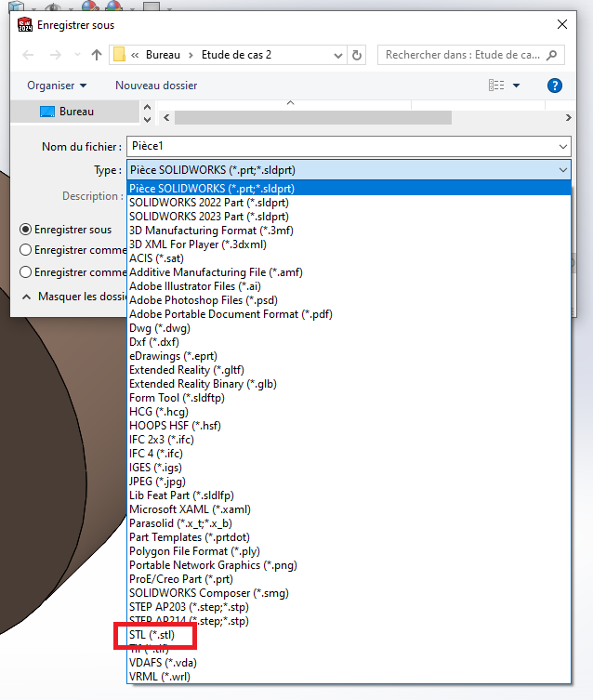593x700 pixels.
Task: Select Adobe Photoshop Files (*.psd)
Action: 349,300
